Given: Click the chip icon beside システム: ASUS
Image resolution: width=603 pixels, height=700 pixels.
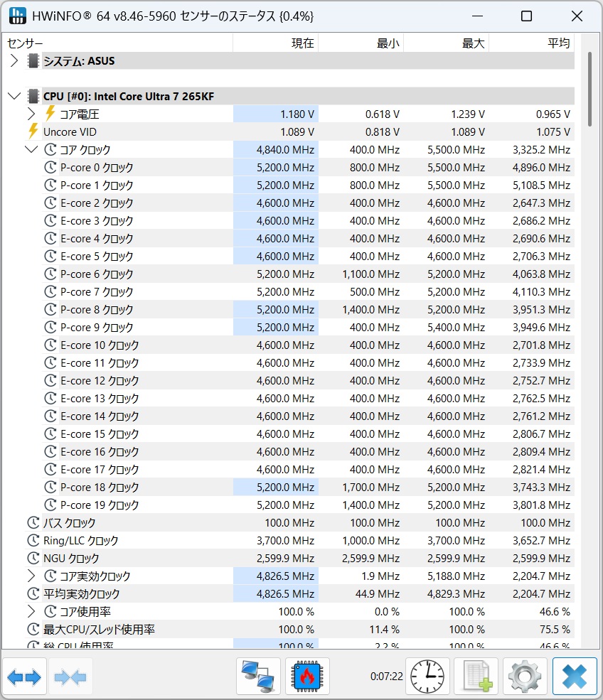Looking at the screenshot, I should click(33, 60).
